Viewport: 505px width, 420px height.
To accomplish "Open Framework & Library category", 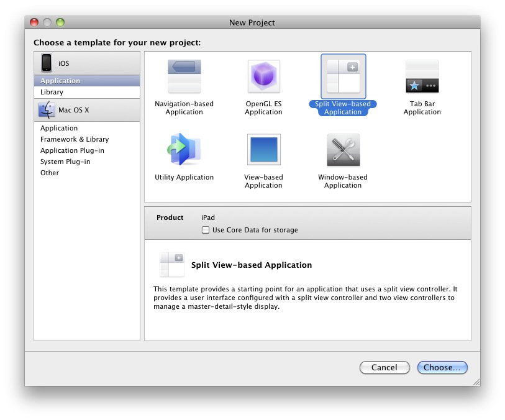I will (87, 139).
